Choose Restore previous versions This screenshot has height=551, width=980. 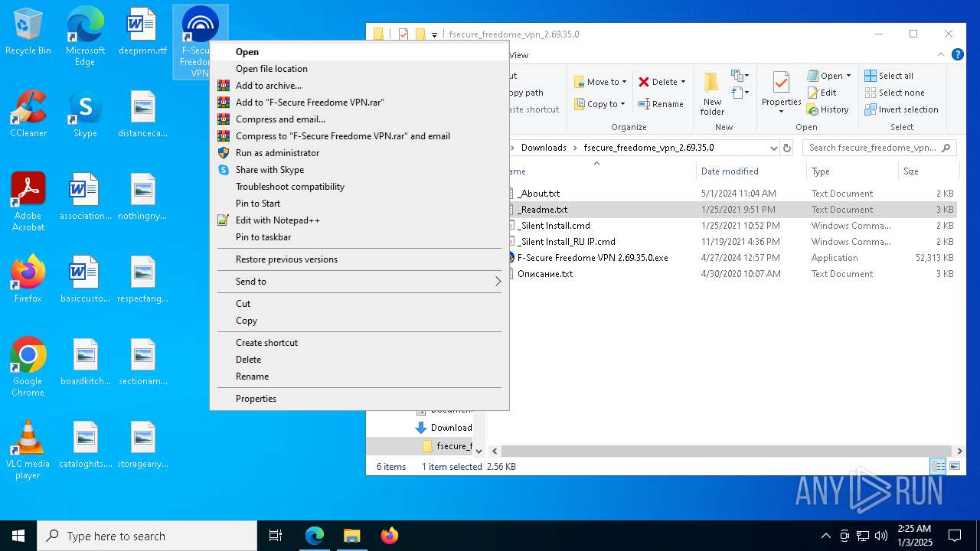(359, 259)
